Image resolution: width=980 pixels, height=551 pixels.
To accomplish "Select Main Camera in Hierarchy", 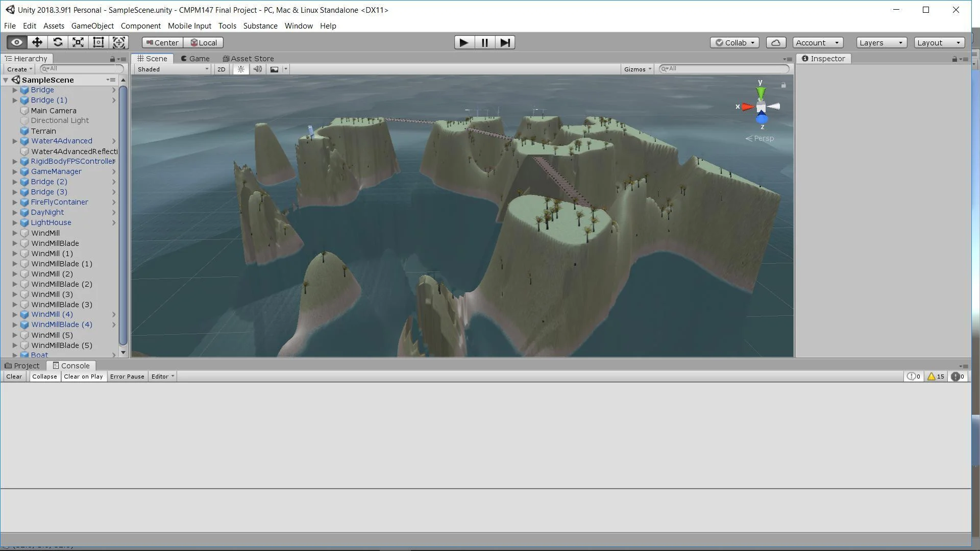I will point(53,110).
